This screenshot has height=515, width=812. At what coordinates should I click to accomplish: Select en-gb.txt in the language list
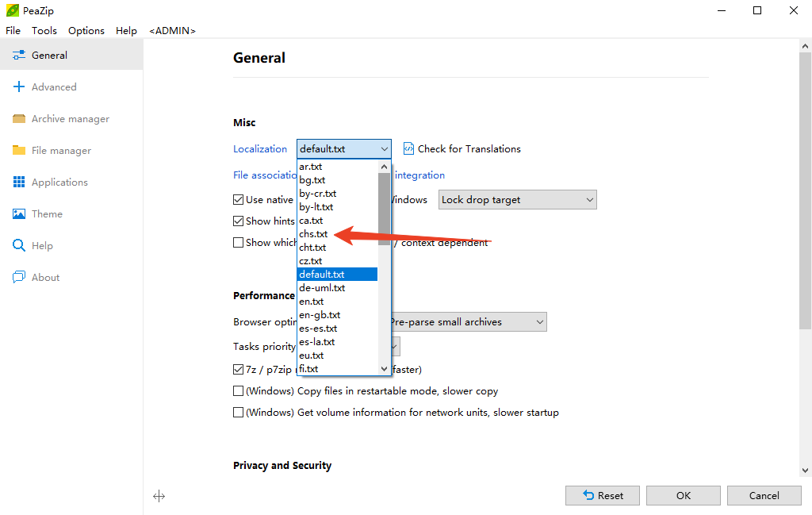[338, 315]
